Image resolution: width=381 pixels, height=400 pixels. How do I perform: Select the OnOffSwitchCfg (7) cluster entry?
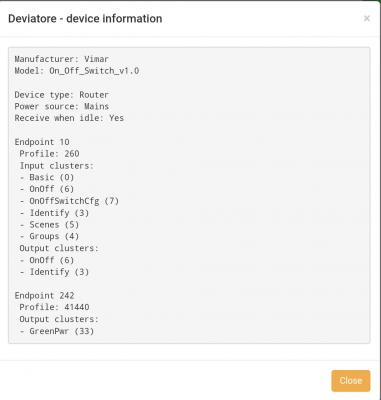click(69, 201)
